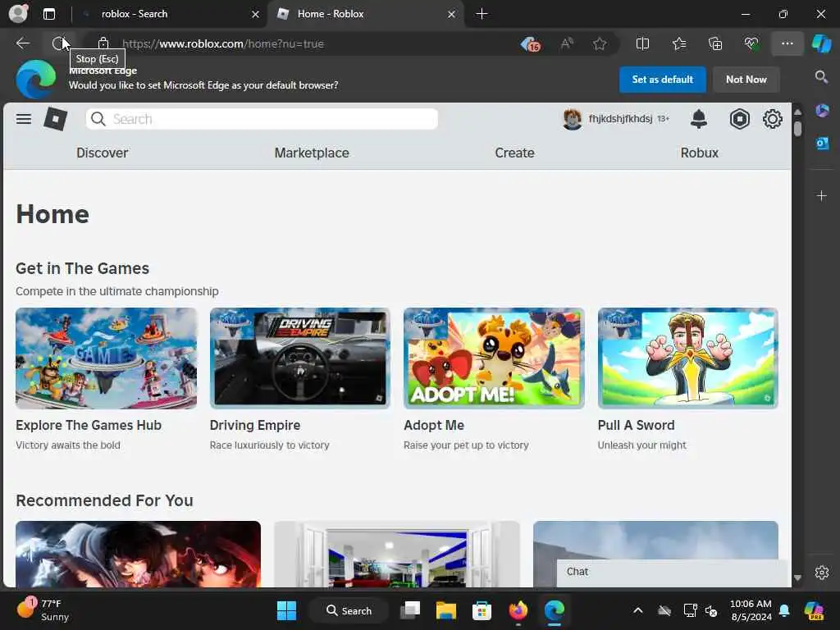Stop loading the page with Stop button
840x630 pixels.
[x=58, y=43]
